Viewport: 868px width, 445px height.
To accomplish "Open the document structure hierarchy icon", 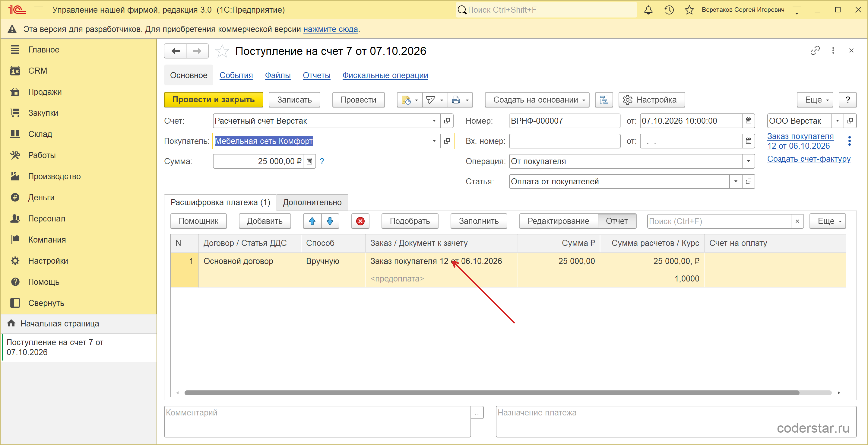I will coord(604,100).
